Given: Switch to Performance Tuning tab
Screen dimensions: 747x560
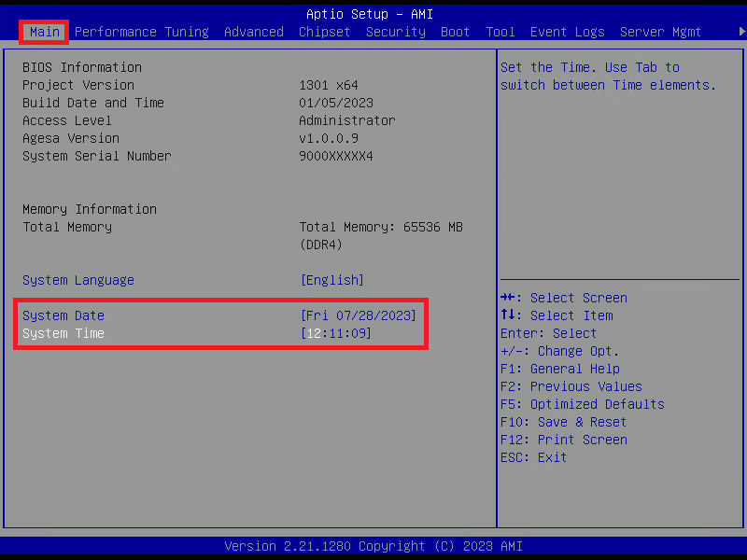Looking at the screenshot, I should click(x=142, y=32).
